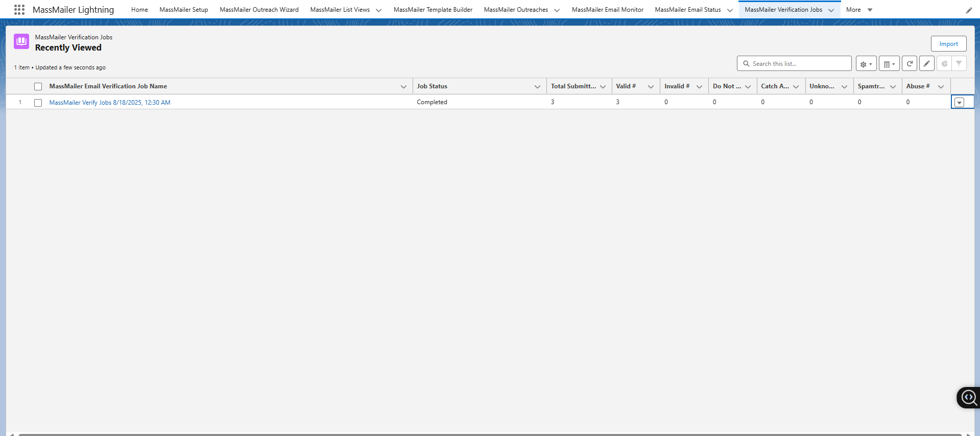Image resolution: width=980 pixels, height=436 pixels.
Task: Open Total Submitted column actions chevron
Action: (603, 87)
